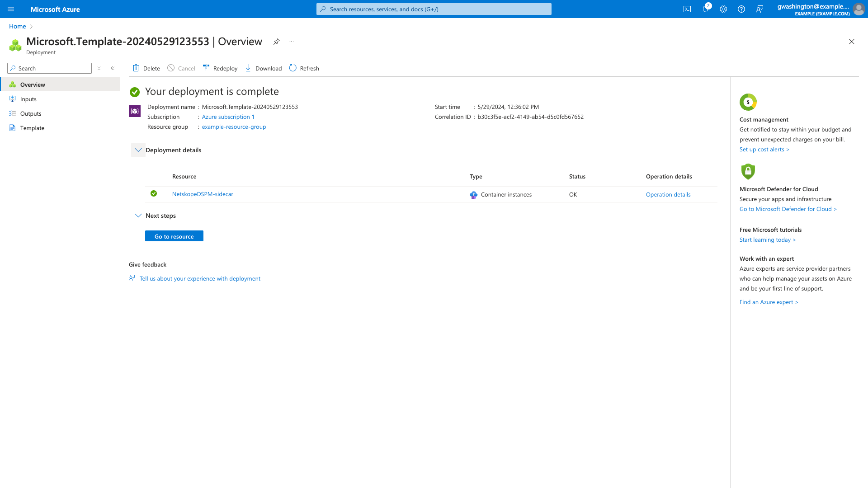Click the deployment cubes header icon
This screenshot has height=488, width=868.
(15, 45)
